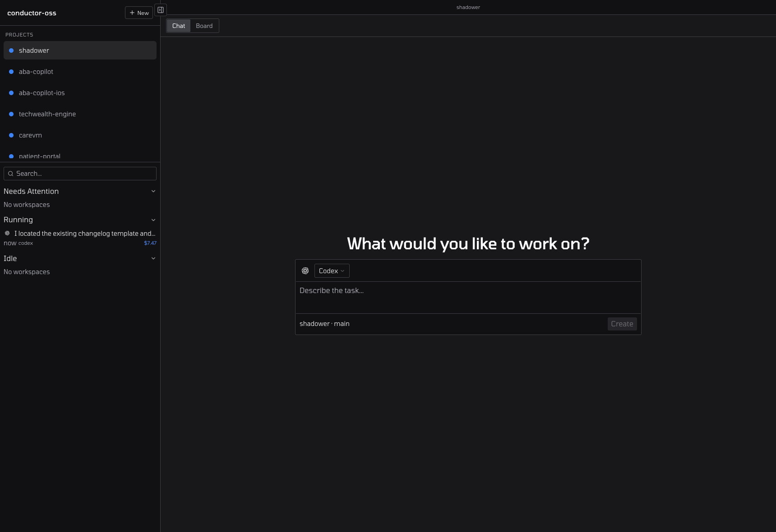The image size is (776, 532).
Task: Switch to the Board tab
Action: (x=204, y=26)
